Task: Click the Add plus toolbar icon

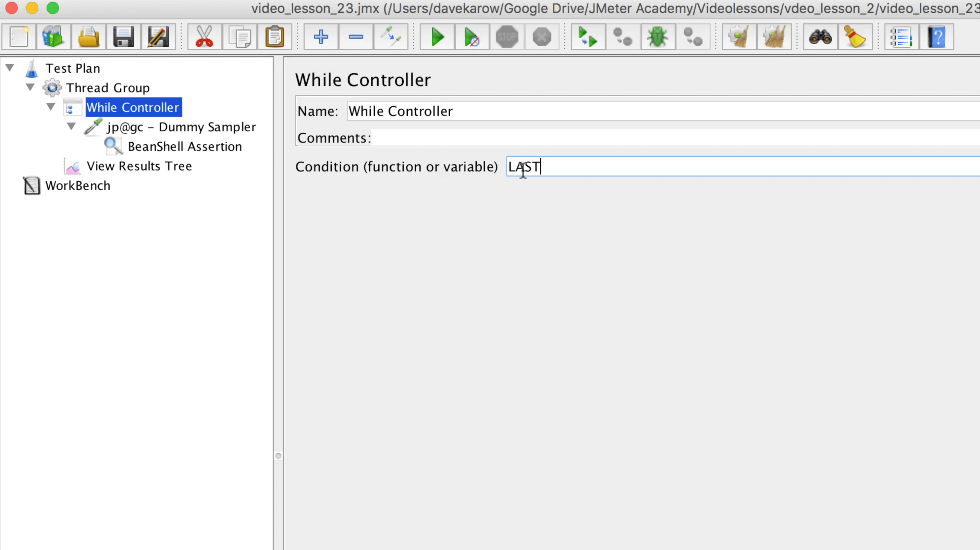Action: [x=321, y=37]
